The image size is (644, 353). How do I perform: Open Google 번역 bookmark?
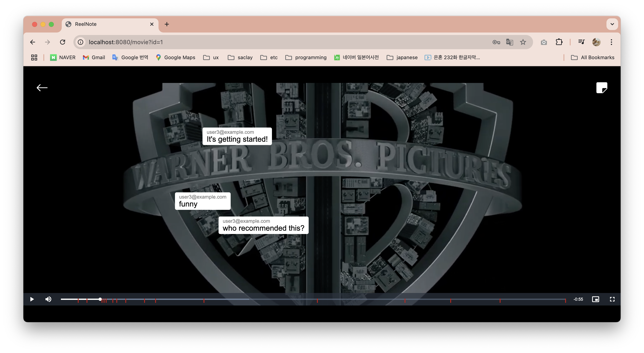click(130, 58)
